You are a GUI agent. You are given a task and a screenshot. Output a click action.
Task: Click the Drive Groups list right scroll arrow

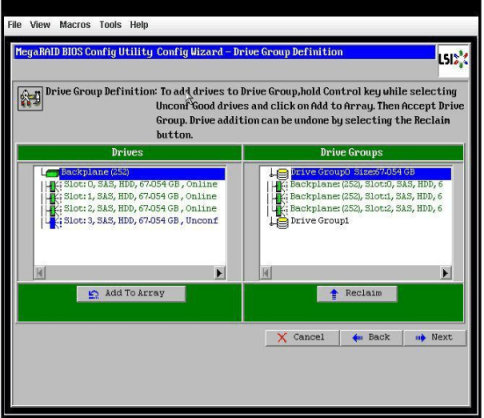445,273
